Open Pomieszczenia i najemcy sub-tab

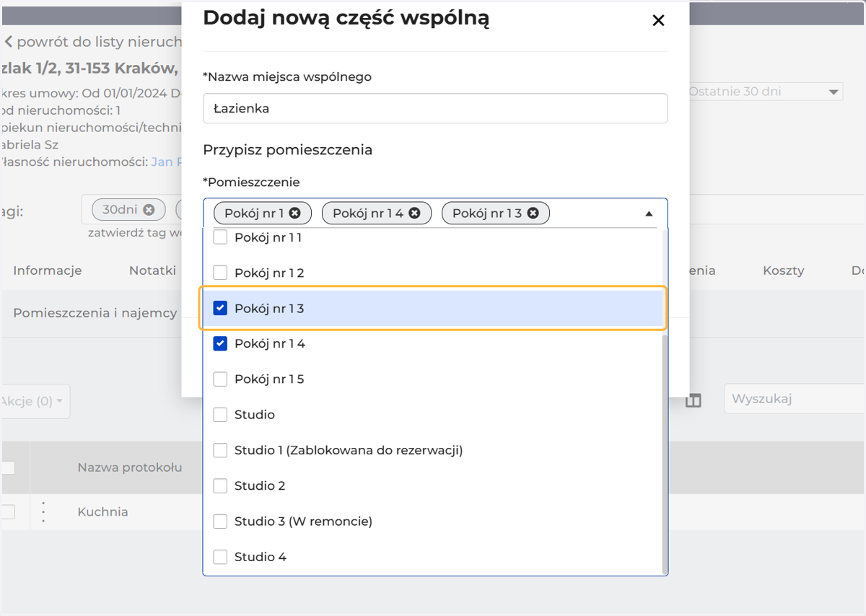coord(95,312)
